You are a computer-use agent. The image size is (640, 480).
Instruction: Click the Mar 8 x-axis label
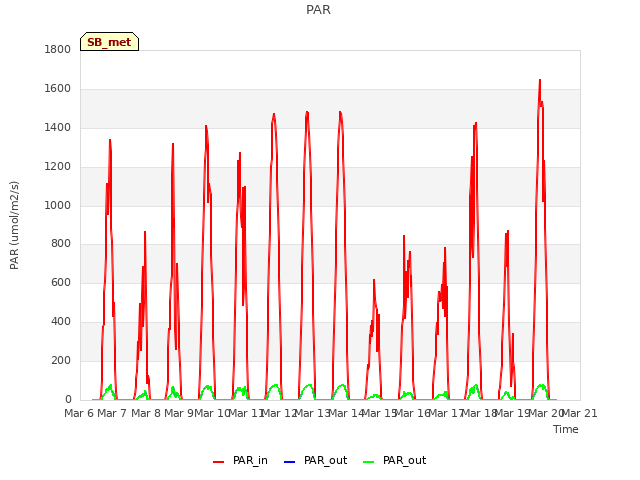(x=146, y=413)
